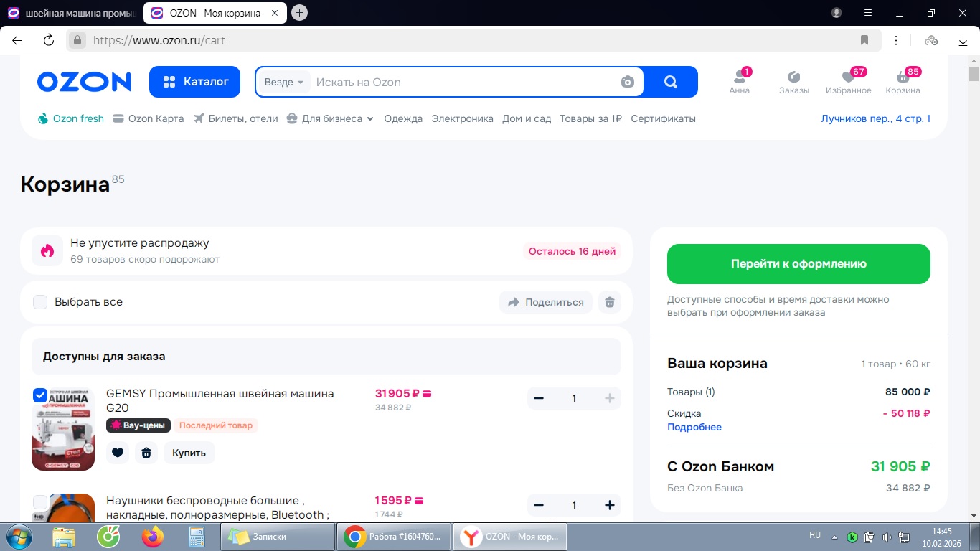Viewport: 980px width, 551px height.
Task: Open the Анна profile icon
Action: click(740, 82)
